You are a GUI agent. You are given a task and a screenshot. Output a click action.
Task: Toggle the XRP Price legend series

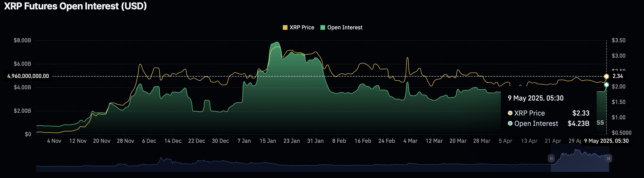click(x=298, y=27)
